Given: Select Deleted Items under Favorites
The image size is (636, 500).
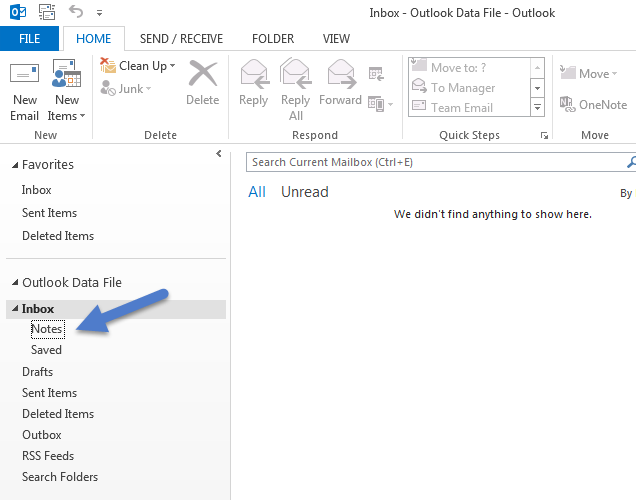Looking at the screenshot, I should tap(58, 236).
